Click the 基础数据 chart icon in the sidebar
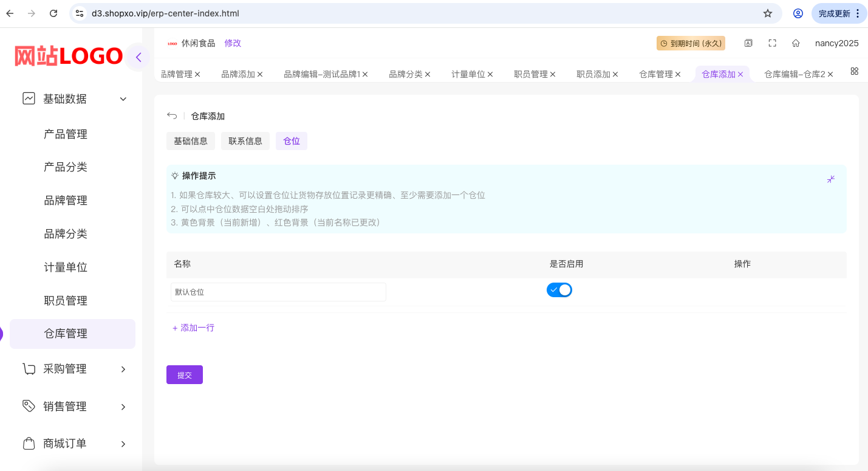This screenshot has width=868, height=471. coord(29,98)
